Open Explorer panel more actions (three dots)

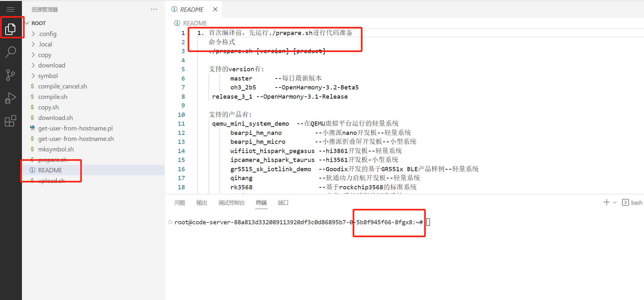pos(154,10)
